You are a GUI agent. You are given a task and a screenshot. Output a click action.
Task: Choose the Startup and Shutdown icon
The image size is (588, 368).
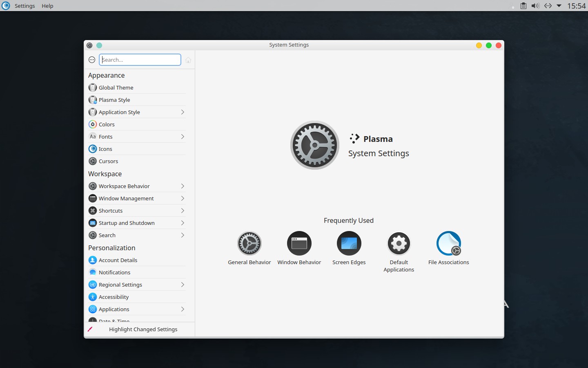(93, 223)
